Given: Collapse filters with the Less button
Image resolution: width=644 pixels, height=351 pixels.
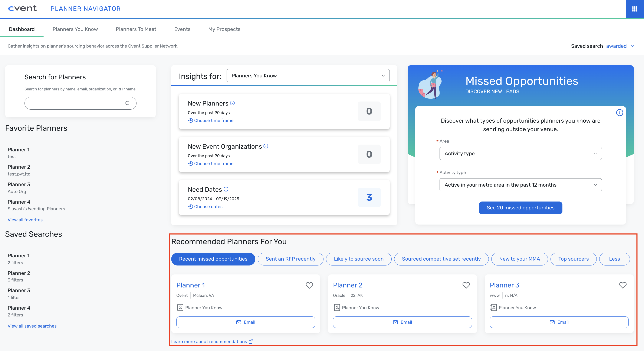Looking at the screenshot, I should [x=614, y=259].
